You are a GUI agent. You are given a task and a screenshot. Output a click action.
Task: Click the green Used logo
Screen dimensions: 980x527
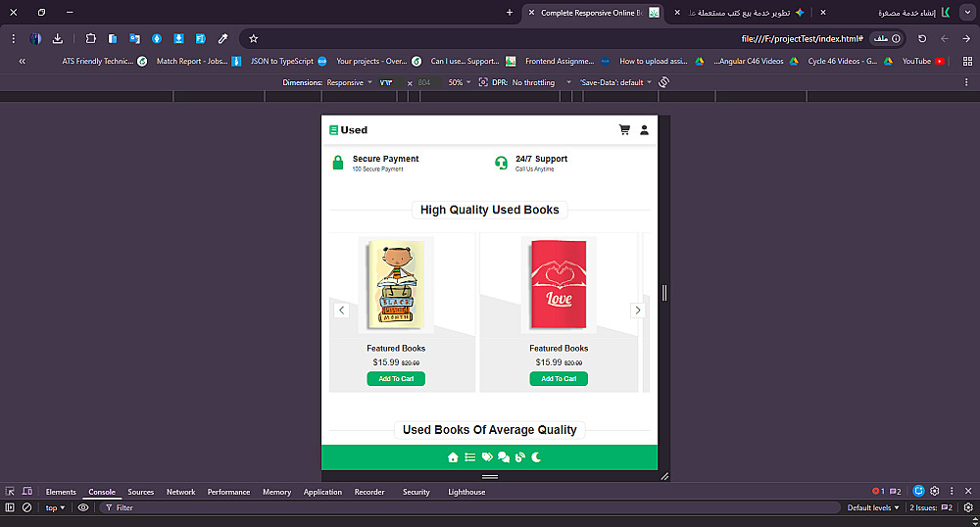tap(348, 130)
